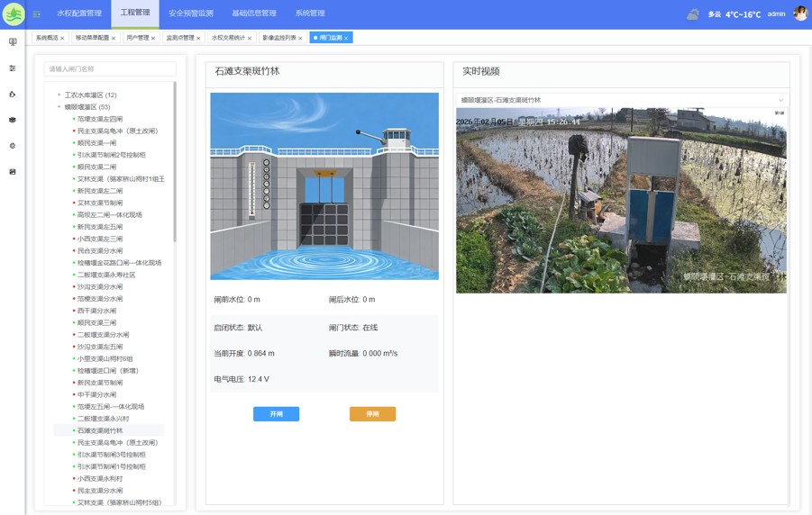Select 顺民支渠二闸 in tree
The height and width of the screenshot is (515, 812).
click(96, 167)
